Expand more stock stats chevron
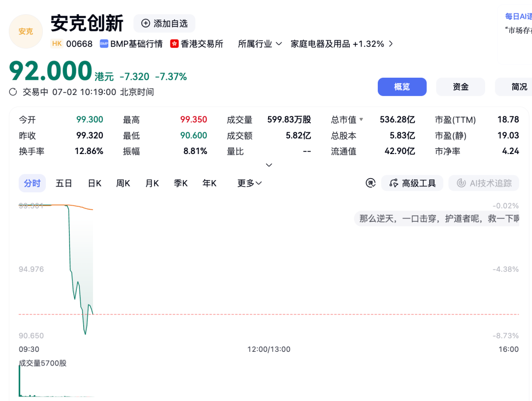Viewport: 532px width, 401px height. tap(269, 165)
